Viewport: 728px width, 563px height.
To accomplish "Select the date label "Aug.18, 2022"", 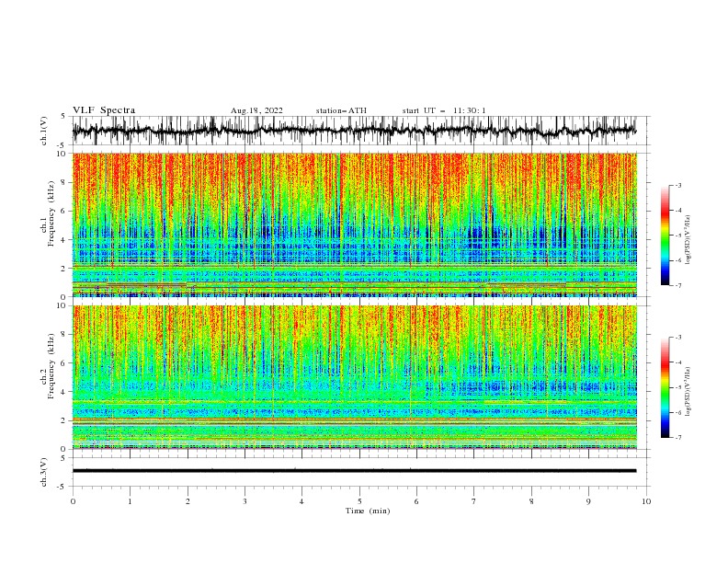I will point(256,110).
